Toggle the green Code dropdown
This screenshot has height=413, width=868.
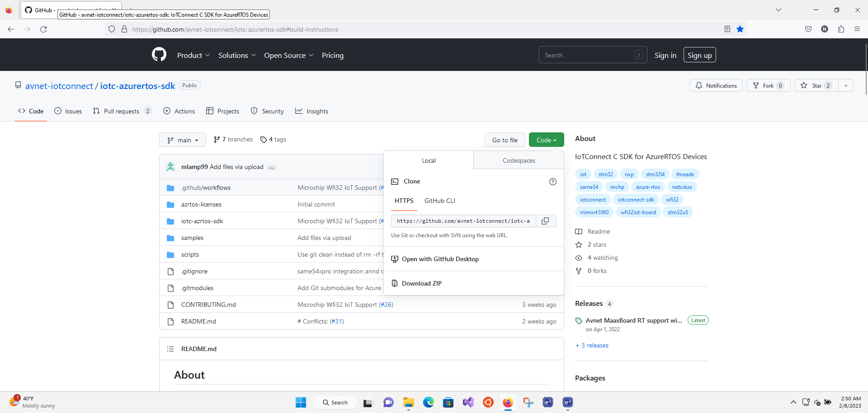[x=546, y=140]
